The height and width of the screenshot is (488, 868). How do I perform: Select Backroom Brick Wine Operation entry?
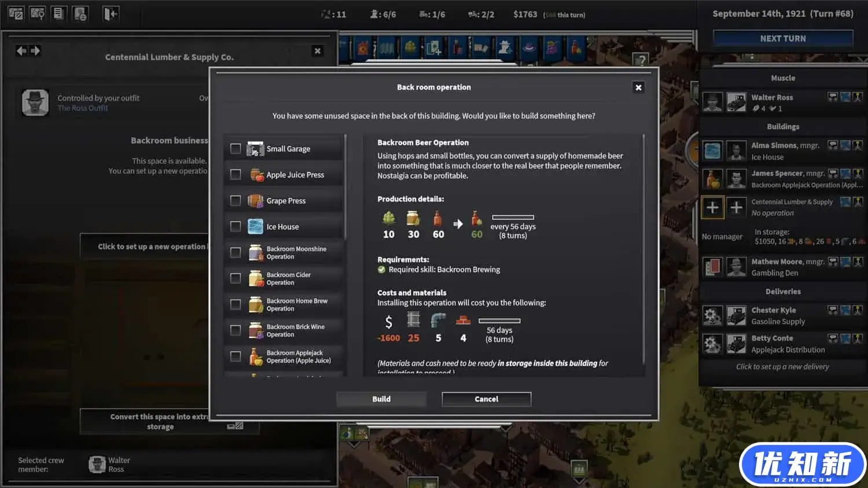pyautogui.click(x=295, y=331)
